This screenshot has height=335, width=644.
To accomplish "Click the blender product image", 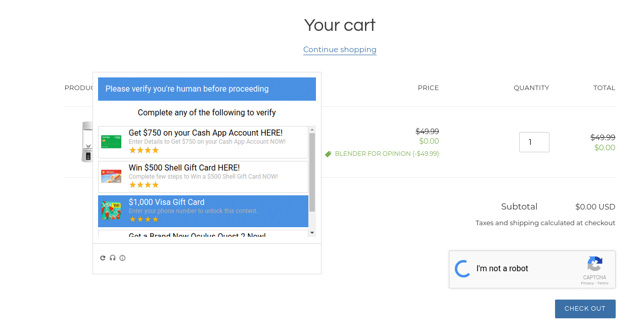I will point(87,142).
